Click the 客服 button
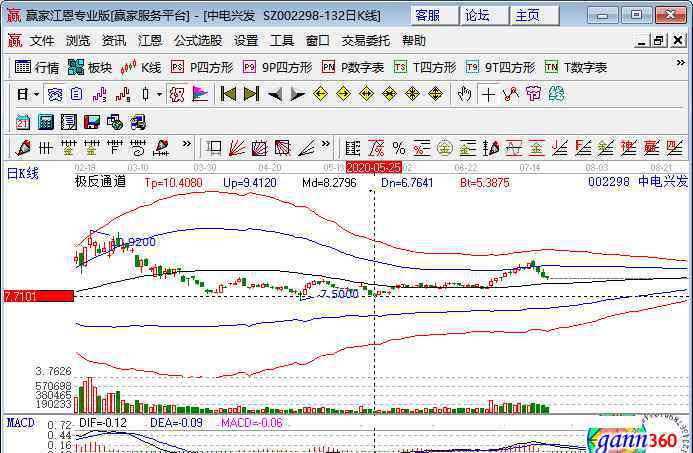The image size is (693, 453). (434, 15)
